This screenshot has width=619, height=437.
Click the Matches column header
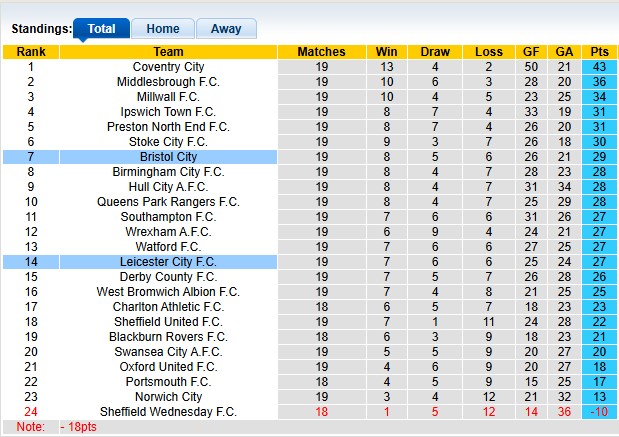321,52
